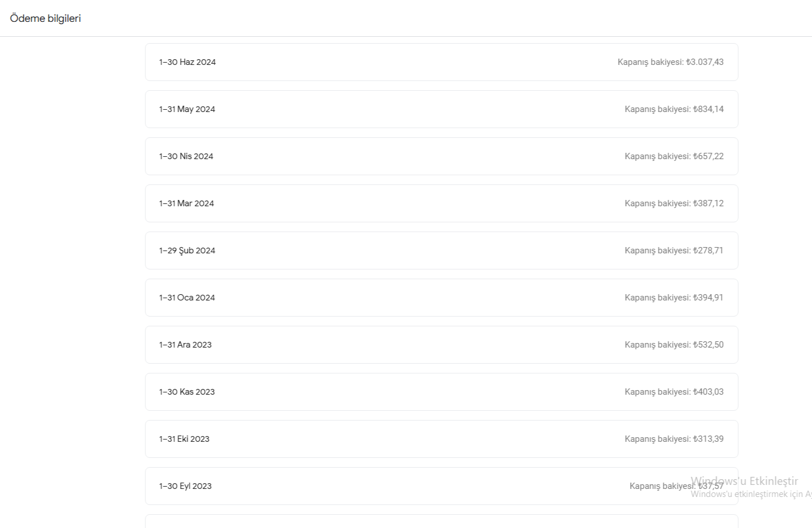Click the ₺834,14 closing balance

pyautogui.click(x=674, y=109)
